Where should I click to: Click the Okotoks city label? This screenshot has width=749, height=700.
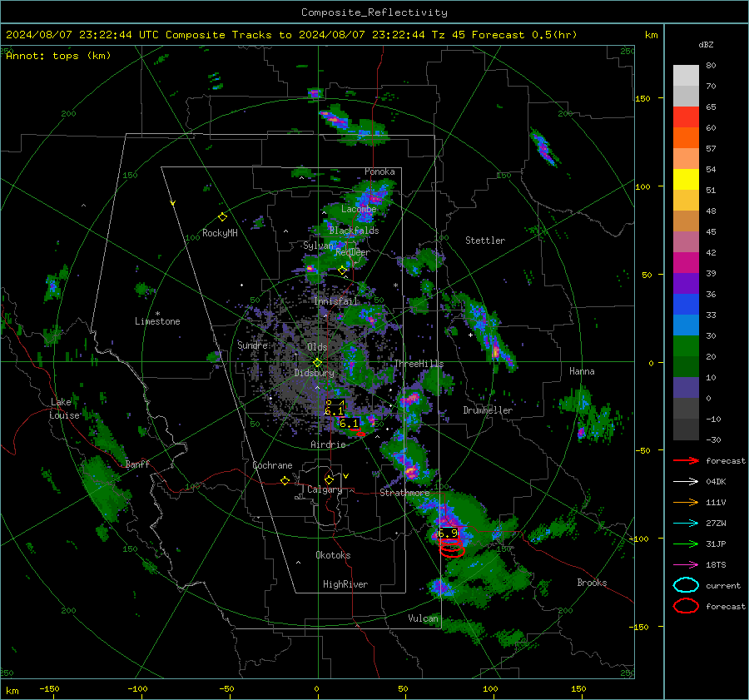[333, 555]
